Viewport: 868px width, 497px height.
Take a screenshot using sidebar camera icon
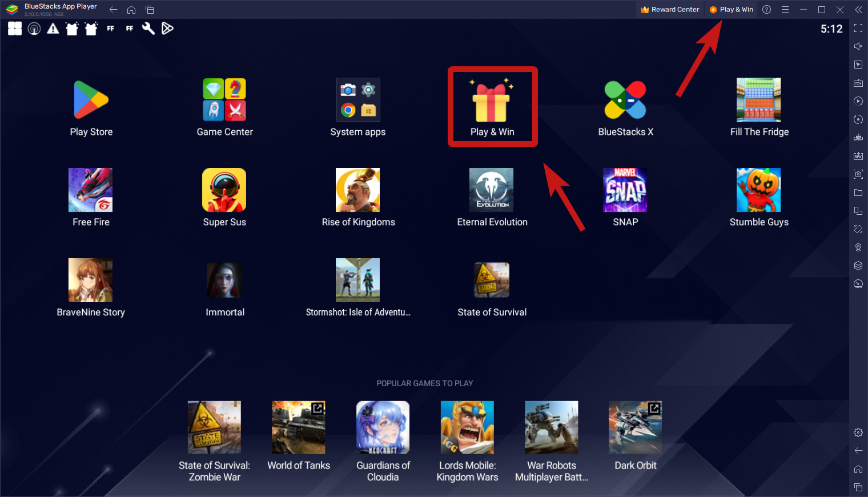[x=858, y=174]
